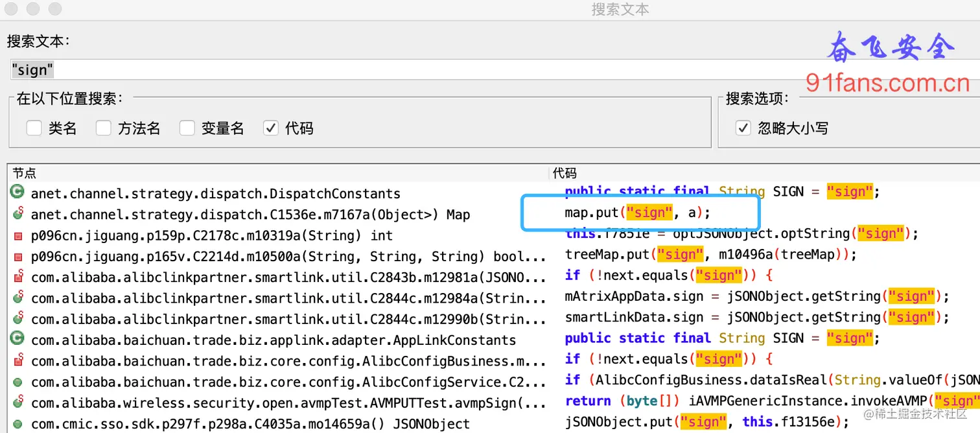The image size is (980, 433).
Task: Select smartlink.util.C2844c.m12990b node
Action: [288, 319]
